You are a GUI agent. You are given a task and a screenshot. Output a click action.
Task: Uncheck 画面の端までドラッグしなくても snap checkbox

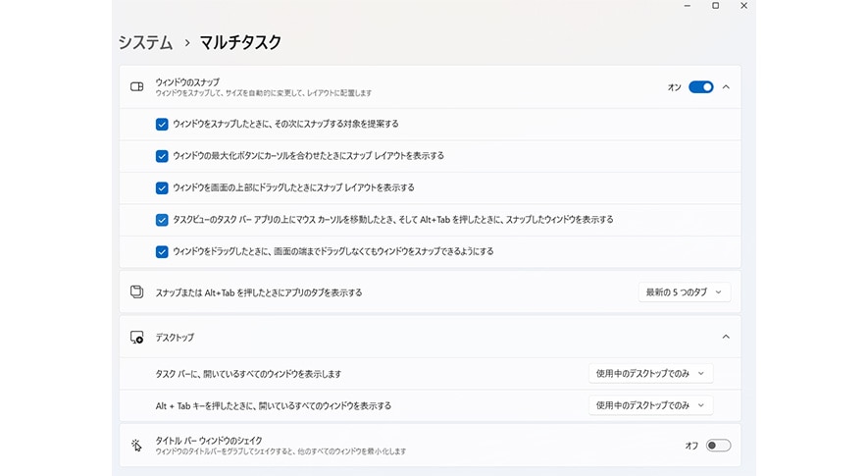click(162, 251)
